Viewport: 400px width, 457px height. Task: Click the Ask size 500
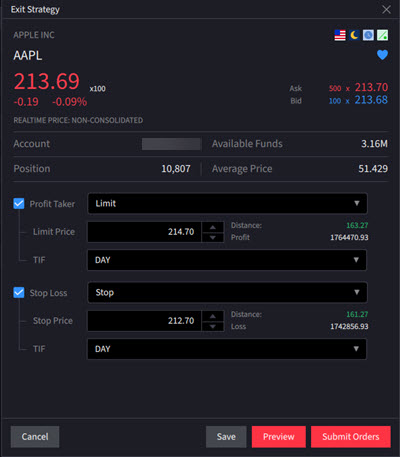coord(335,88)
